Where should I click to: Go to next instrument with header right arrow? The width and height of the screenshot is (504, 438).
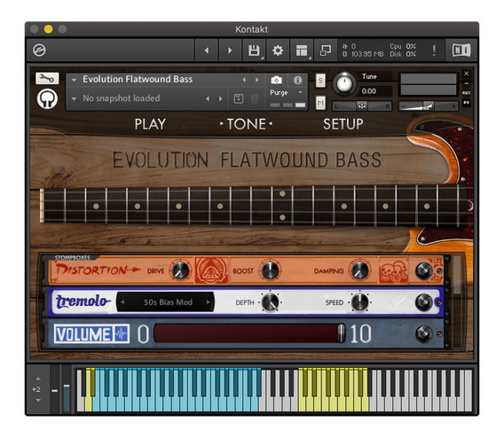pos(230,51)
